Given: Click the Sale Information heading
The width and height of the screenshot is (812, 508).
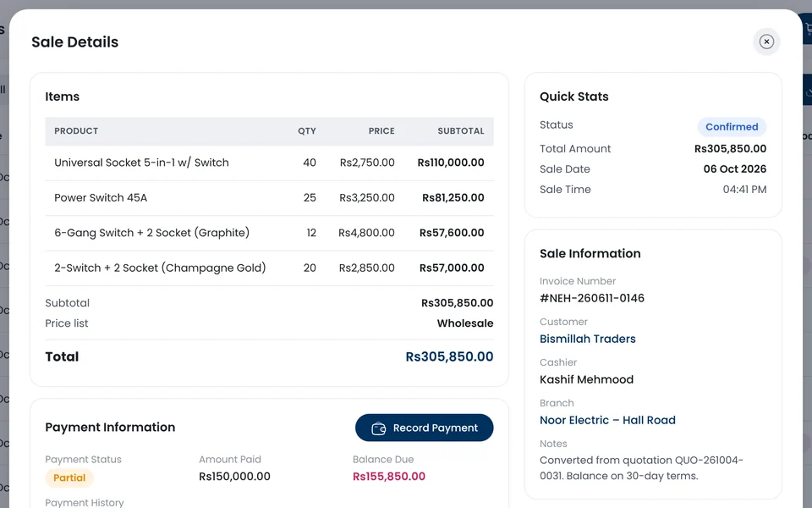Looking at the screenshot, I should (590, 253).
